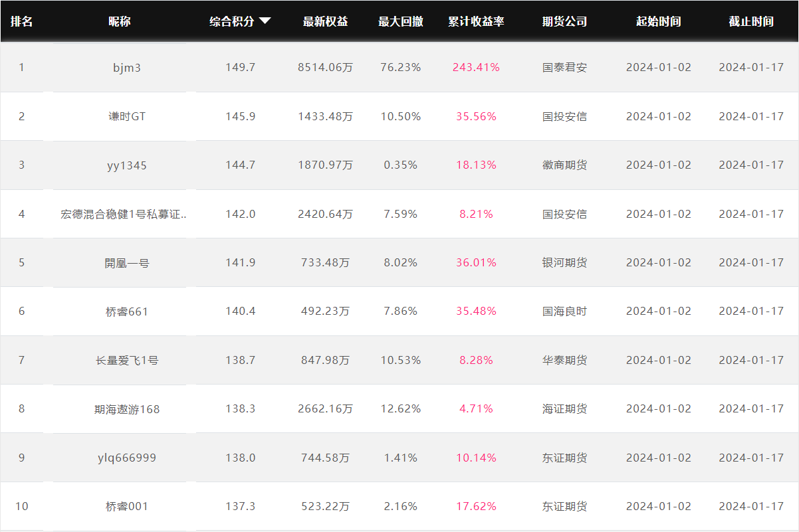Select the score value 138.7
The width and height of the screenshot is (799, 532).
(x=240, y=361)
